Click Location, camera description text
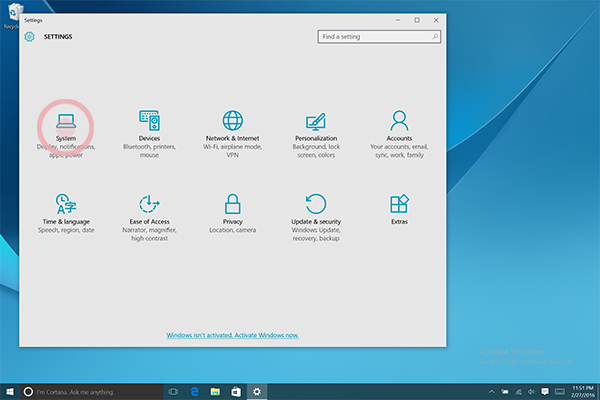Image resolution: width=600 pixels, height=400 pixels. [x=233, y=230]
